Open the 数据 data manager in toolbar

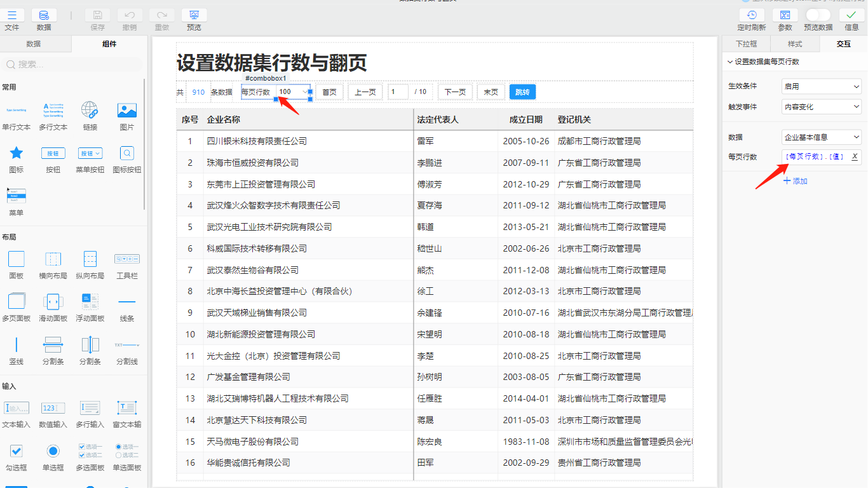pos(44,14)
